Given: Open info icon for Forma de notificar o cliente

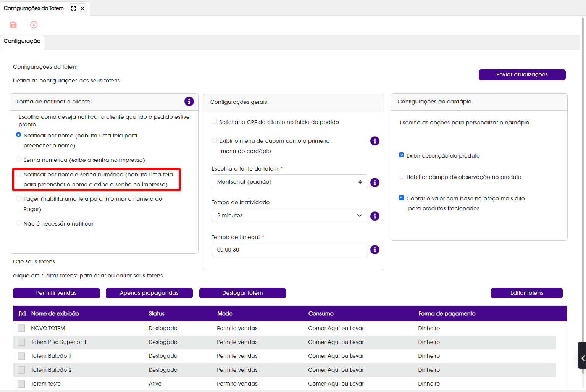Looking at the screenshot, I should (189, 101).
